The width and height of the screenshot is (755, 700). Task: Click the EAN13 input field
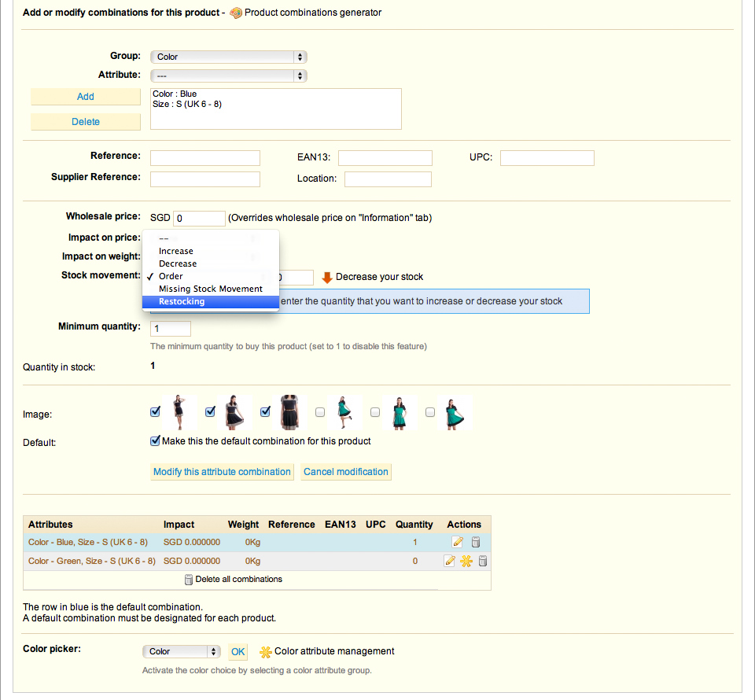point(385,158)
